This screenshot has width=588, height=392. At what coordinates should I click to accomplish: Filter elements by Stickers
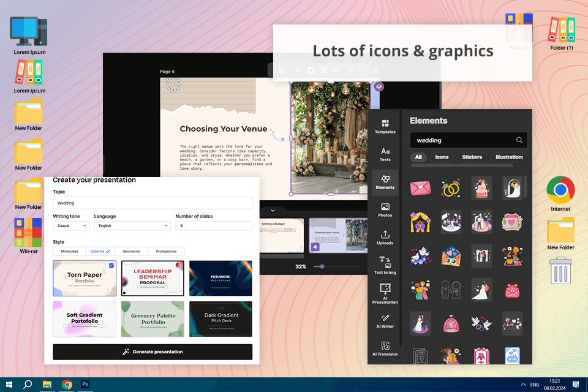click(x=472, y=157)
